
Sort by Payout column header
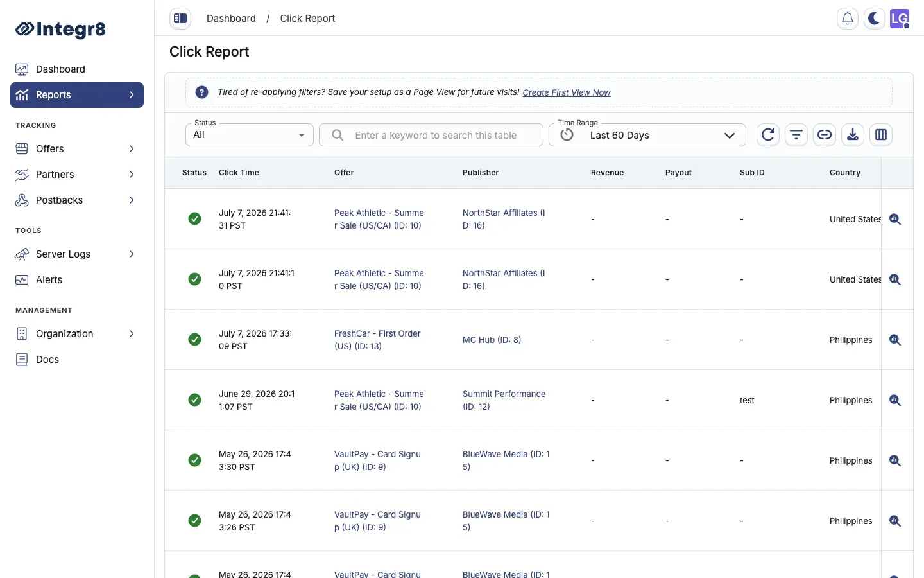click(678, 173)
